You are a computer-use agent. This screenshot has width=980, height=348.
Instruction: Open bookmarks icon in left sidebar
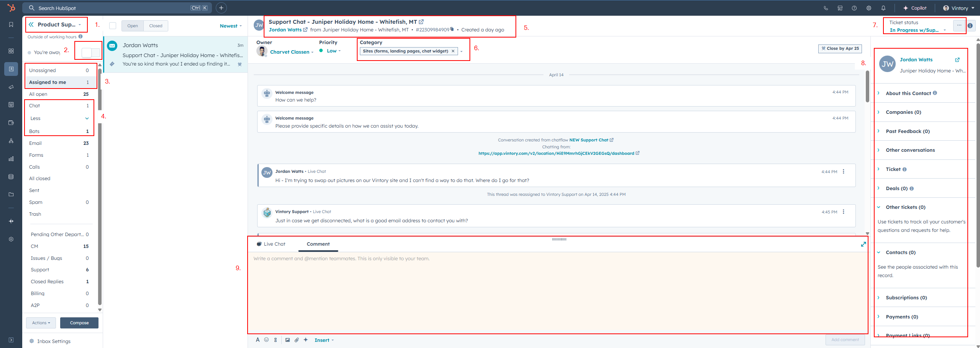(x=11, y=25)
